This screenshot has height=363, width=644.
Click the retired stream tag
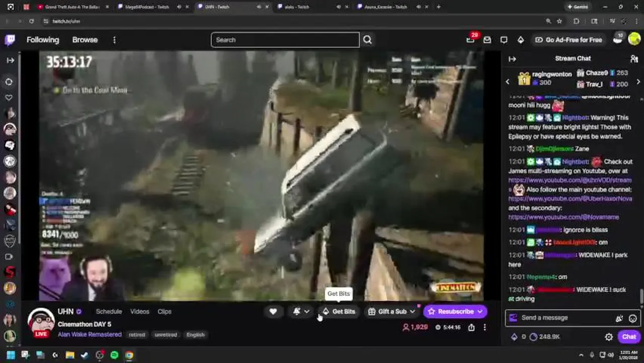pyautogui.click(x=137, y=335)
